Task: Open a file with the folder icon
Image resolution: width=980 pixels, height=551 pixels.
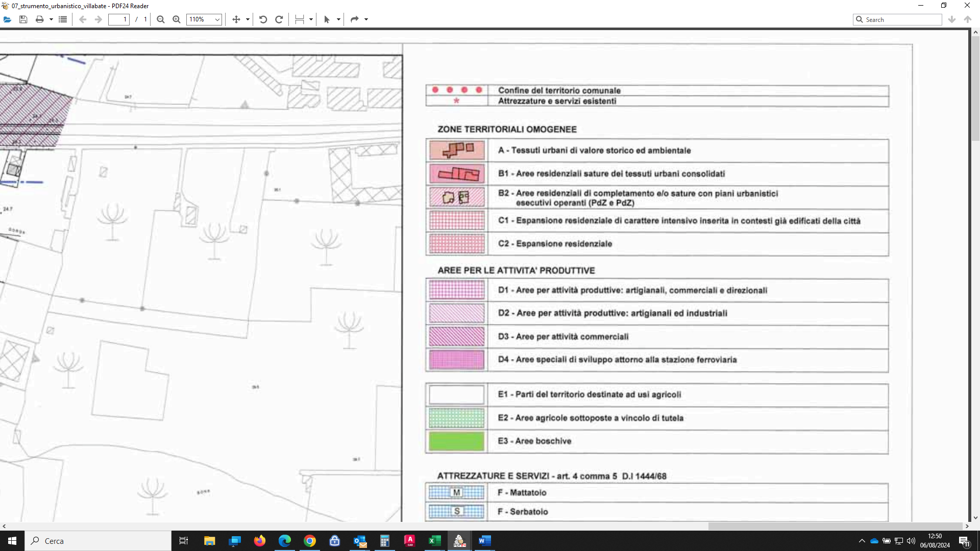Action: click(7, 19)
